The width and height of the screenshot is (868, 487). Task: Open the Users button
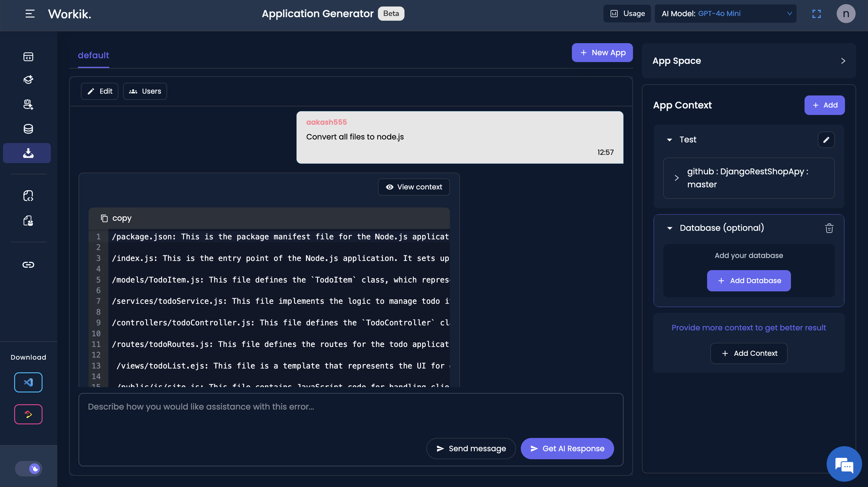145,91
